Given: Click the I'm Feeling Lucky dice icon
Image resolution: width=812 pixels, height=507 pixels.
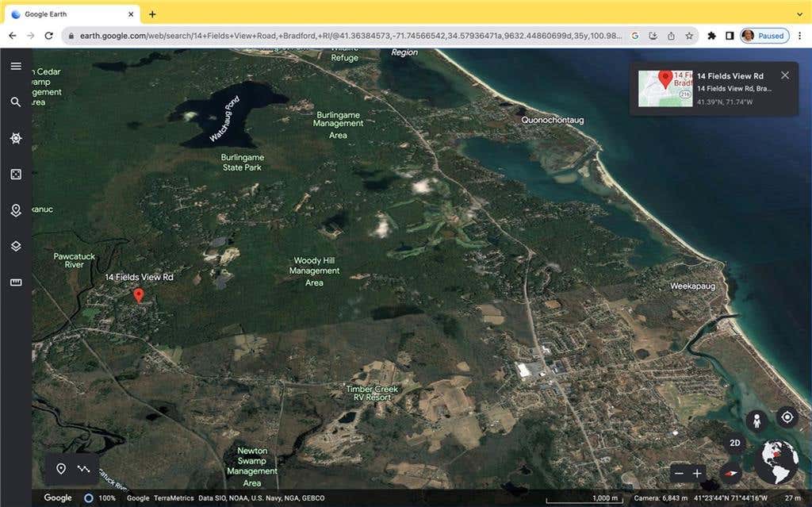Looking at the screenshot, I should pyautogui.click(x=16, y=175).
